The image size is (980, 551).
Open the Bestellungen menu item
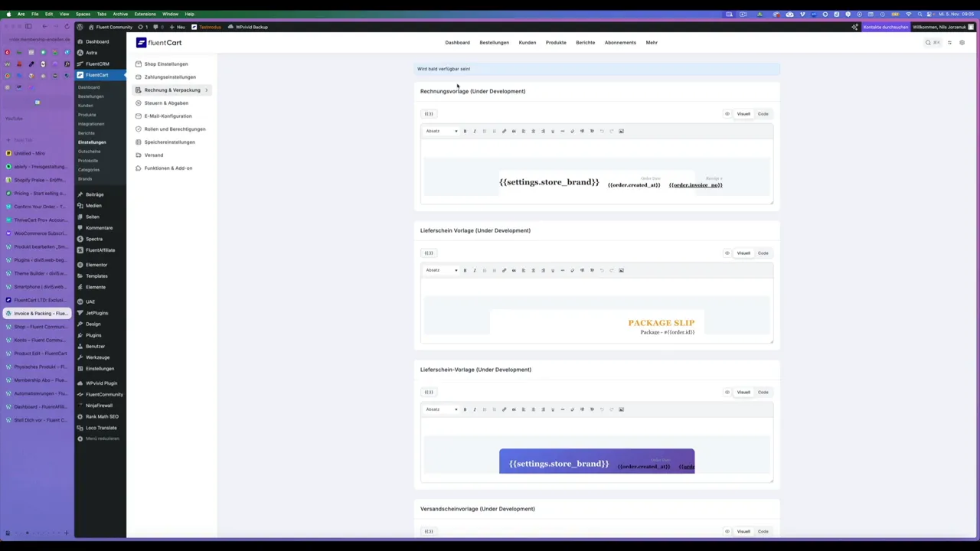[x=494, y=42]
